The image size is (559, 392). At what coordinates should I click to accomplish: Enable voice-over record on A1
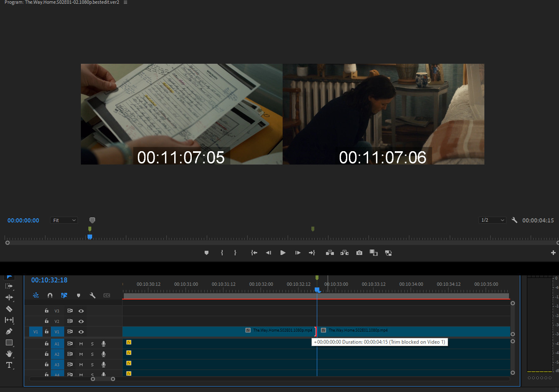tap(103, 344)
